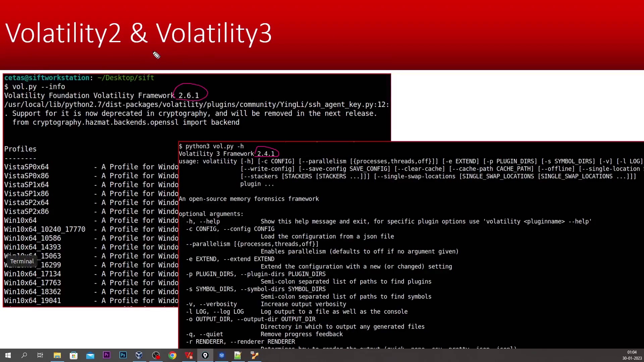Launch Adobe Photoshop from the taskbar
This screenshot has width=644, height=362.
pos(123,355)
